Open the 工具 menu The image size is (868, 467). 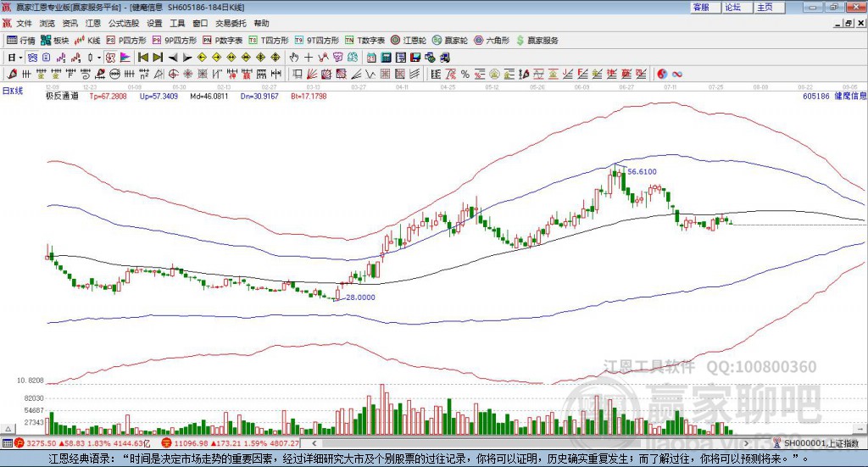pyautogui.click(x=177, y=23)
